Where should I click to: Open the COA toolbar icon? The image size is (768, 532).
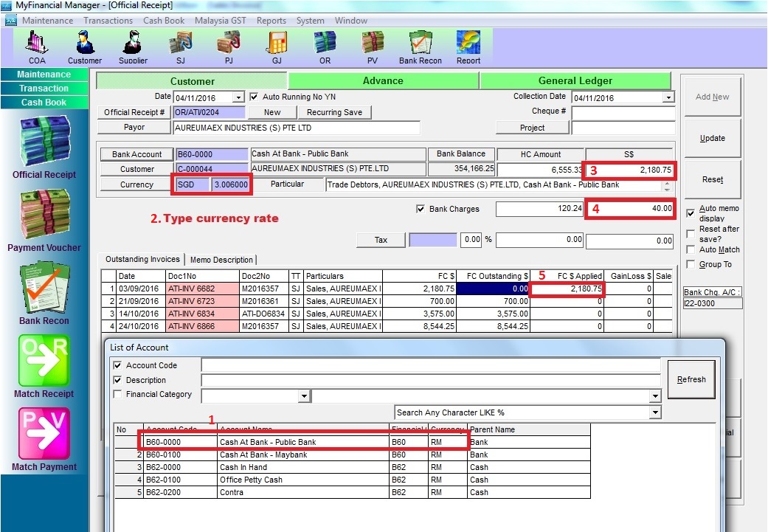(37, 46)
